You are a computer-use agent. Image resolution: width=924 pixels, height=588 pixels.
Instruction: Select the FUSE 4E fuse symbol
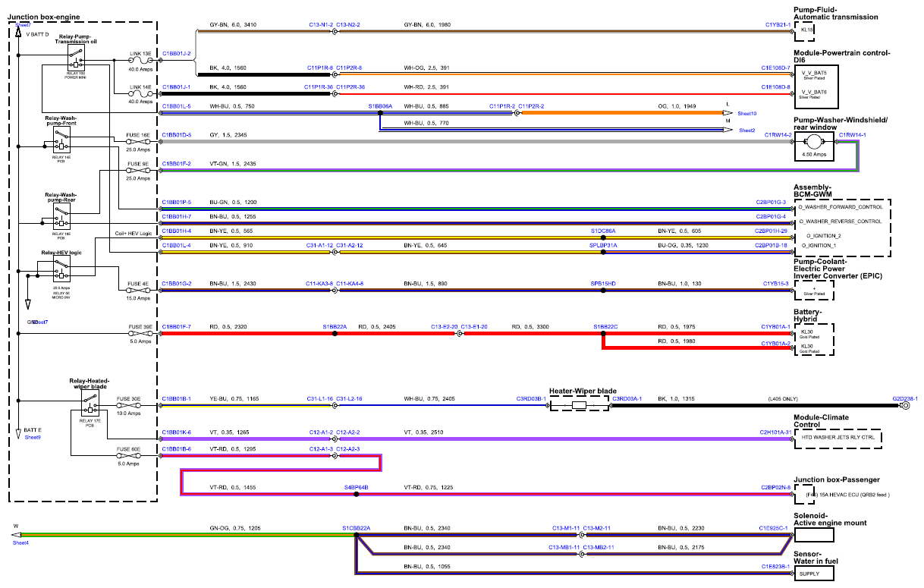click(140, 291)
